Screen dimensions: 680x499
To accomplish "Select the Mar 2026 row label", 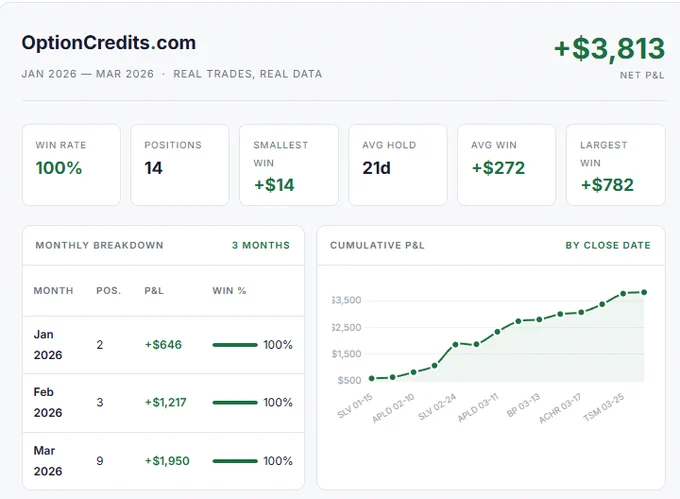I will coord(48,461).
